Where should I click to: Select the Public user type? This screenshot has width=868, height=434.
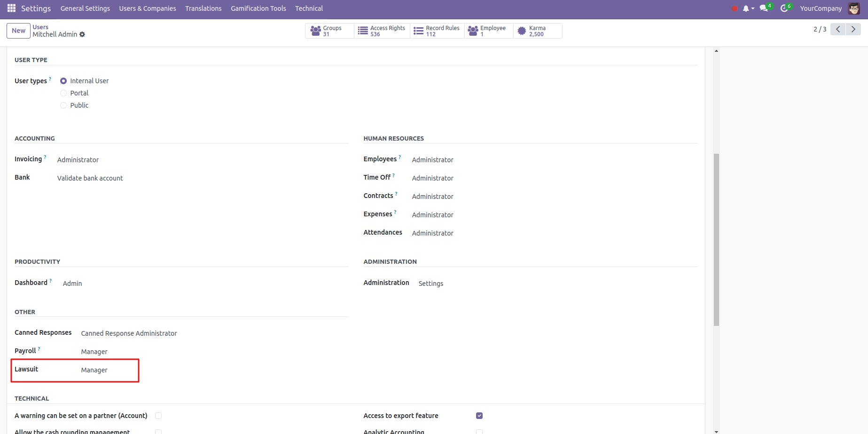(x=63, y=105)
